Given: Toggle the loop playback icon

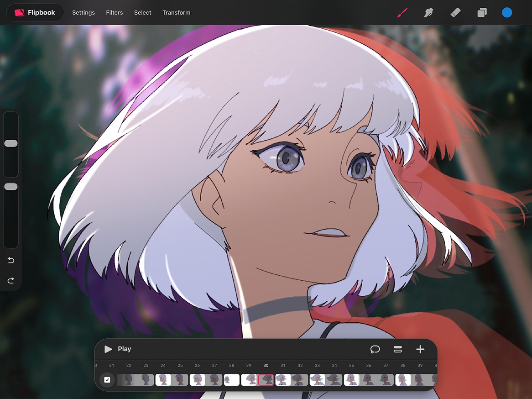Looking at the screenshot, I should coord(375,349).
